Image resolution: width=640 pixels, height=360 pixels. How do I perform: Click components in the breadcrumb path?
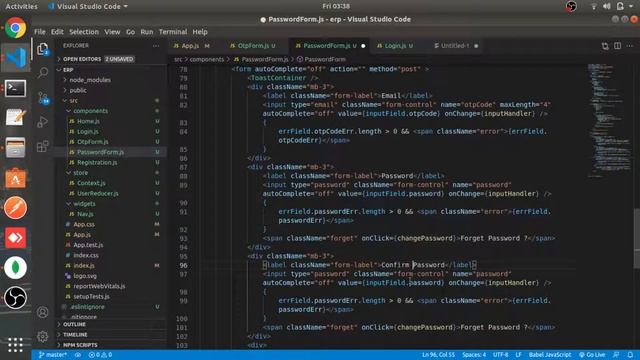[207, 59]
